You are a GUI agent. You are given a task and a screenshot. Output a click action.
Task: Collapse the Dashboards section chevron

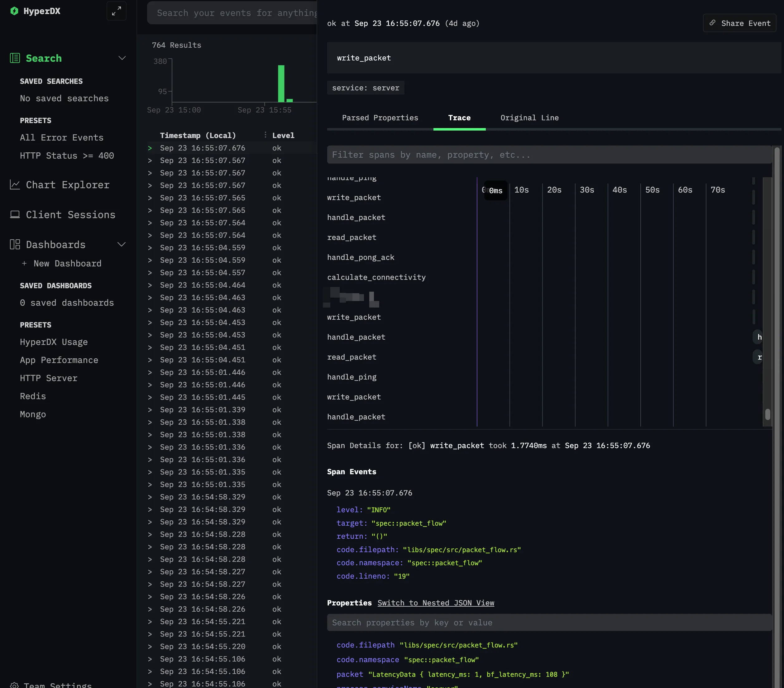pos(122,245)
